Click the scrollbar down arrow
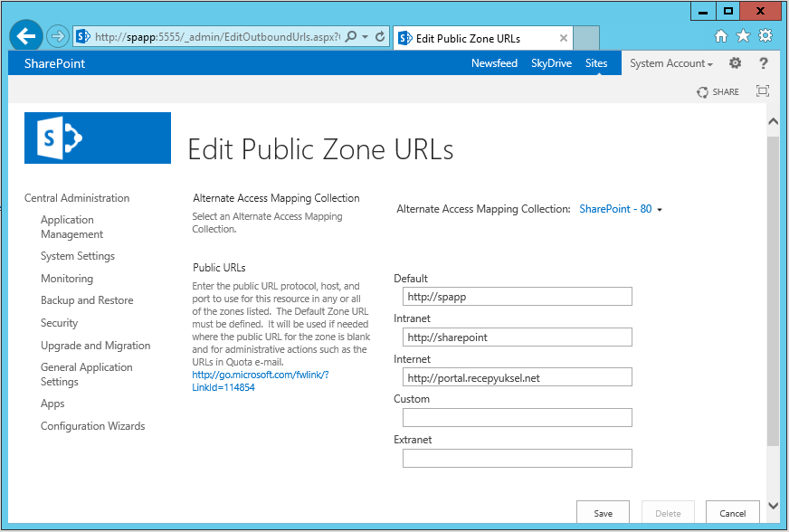Screen dimensions: 789x532 click(x=773, y=506)
